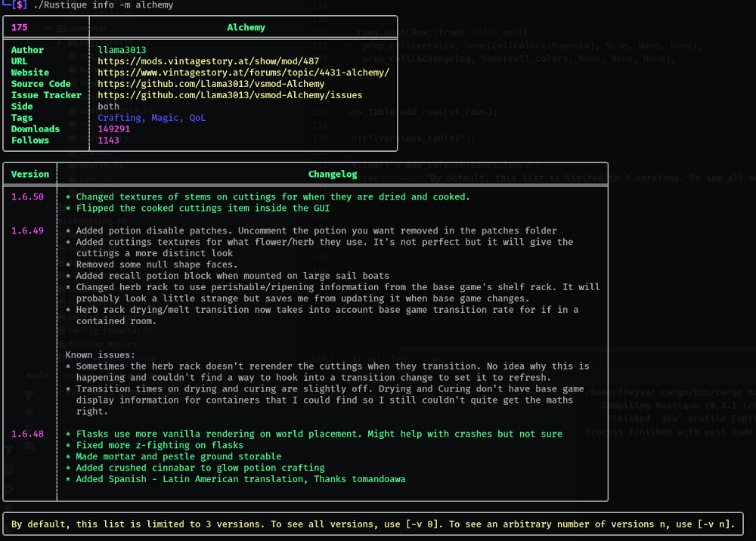Image resolution: width=756 pixels, height=541 pixels.
Task: Click the Spanish Latin American translation line
Action: click(x=236, y=479)
